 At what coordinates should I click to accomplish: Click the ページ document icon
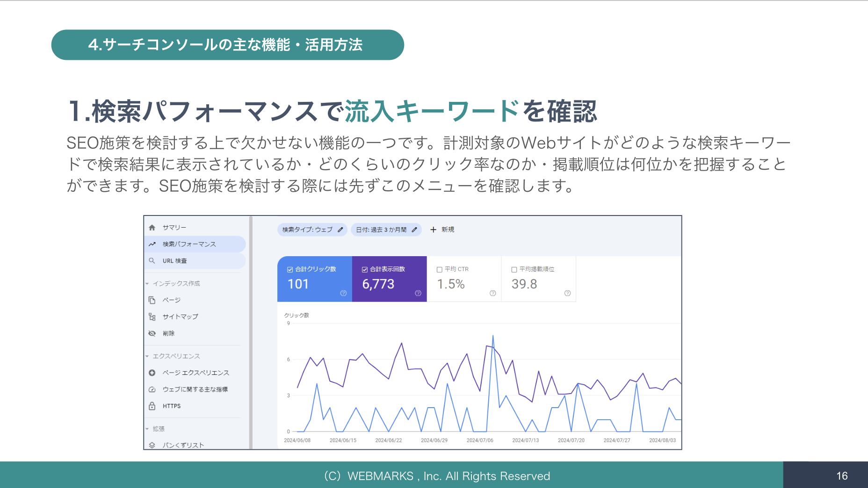[152, 300]
